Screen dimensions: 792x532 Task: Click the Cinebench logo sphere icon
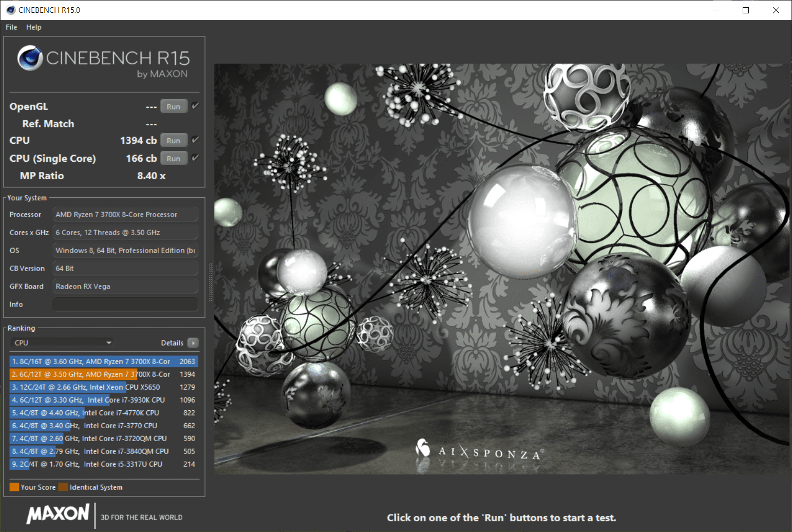30,58
